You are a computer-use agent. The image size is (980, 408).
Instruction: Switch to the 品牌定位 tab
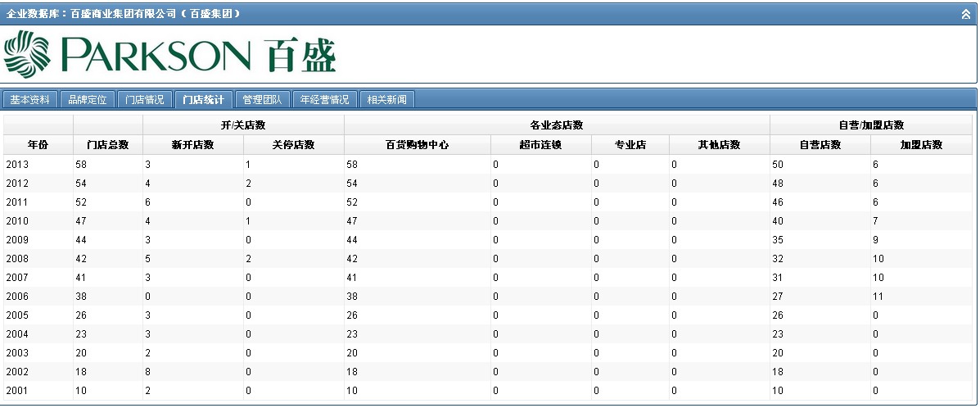(x=87, y=100)
